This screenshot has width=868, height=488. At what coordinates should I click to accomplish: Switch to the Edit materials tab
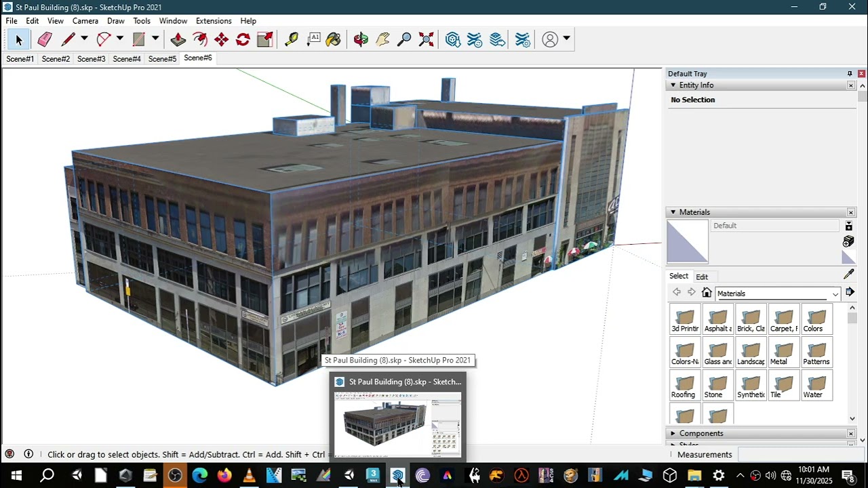[x=702, y=277]
